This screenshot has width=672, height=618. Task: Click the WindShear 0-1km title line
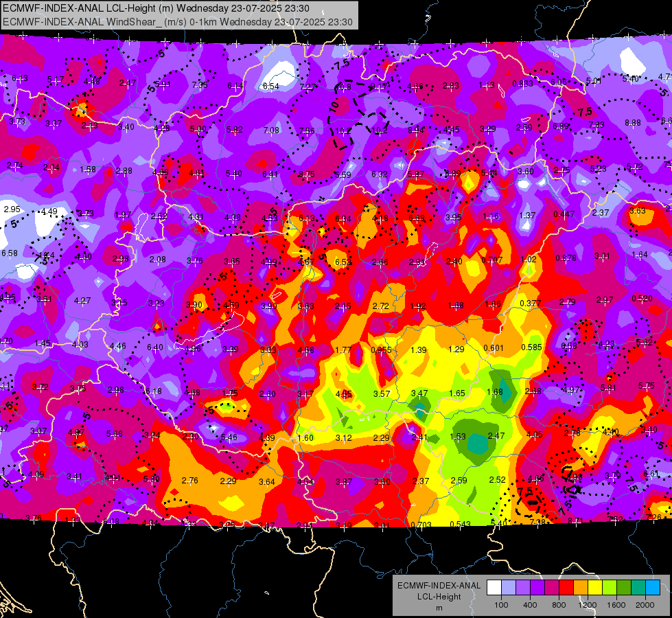177,22
